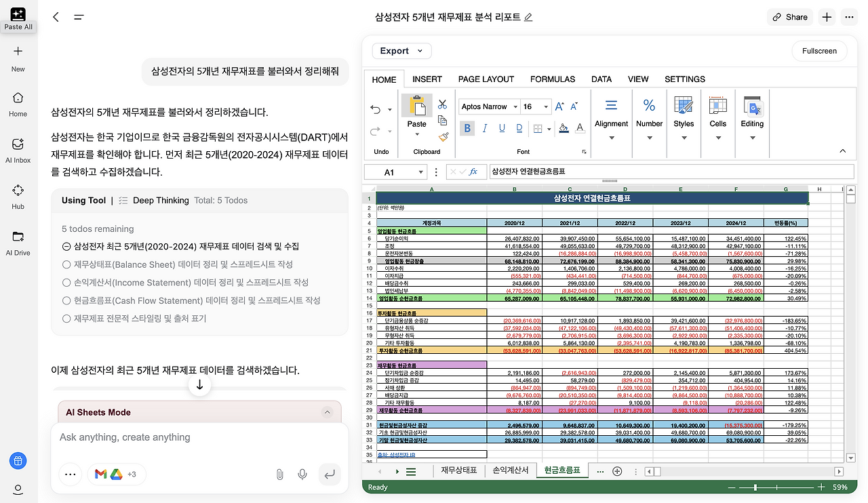Open the Aptos Narrow font name dropdown

click(515, 106)
